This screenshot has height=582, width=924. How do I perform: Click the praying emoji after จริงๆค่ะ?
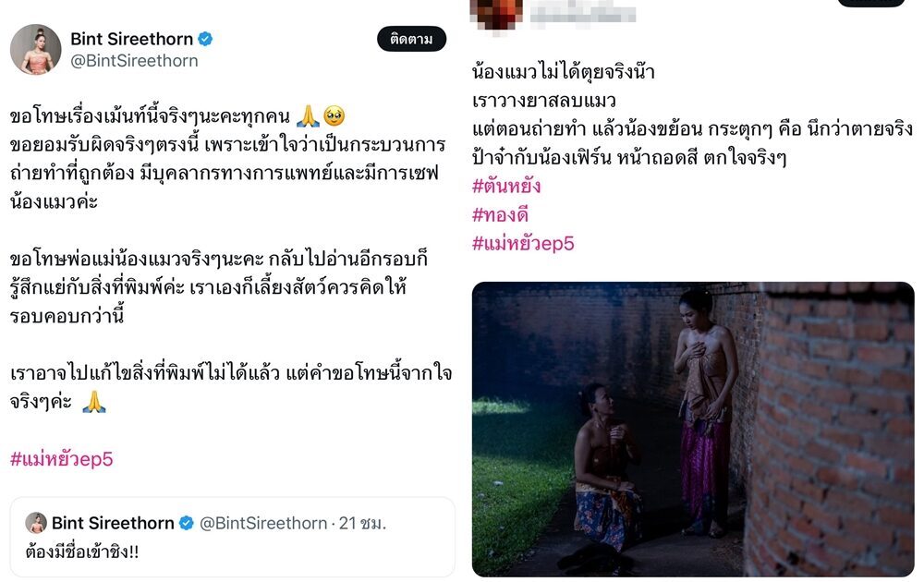tap(93, 402)
